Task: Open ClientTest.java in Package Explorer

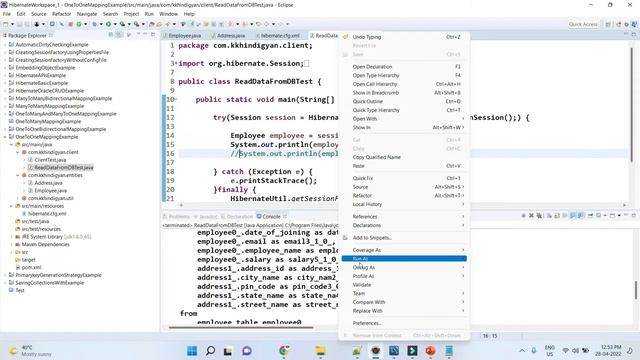Action: pos(50,160)
